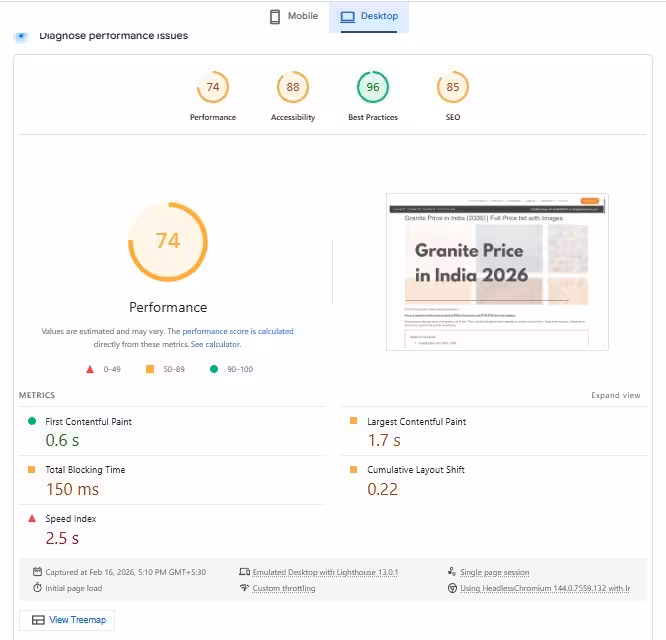Click the Custom throttling setting
This screenshot has width=666, height=640.
click(284, 588)
